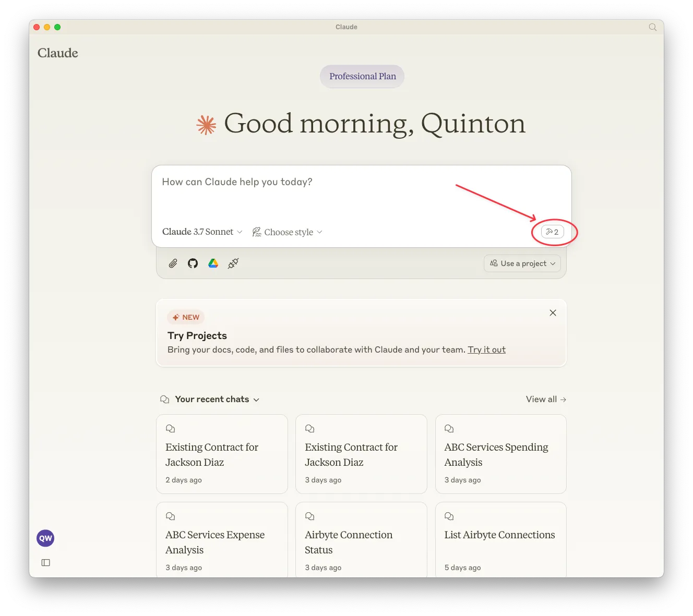Click the search magnifier icon in title bar
This screenshot has height=616, width=693.
[652, 27]
